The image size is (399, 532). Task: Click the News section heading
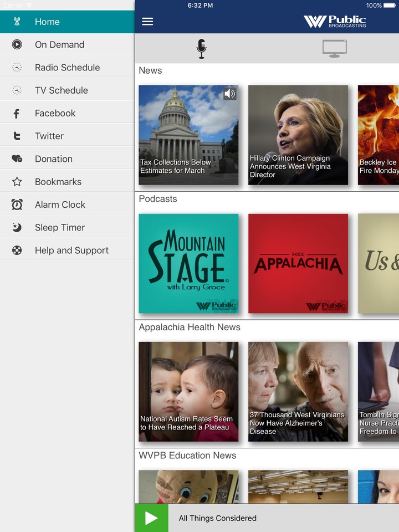[x=150, y=70]
